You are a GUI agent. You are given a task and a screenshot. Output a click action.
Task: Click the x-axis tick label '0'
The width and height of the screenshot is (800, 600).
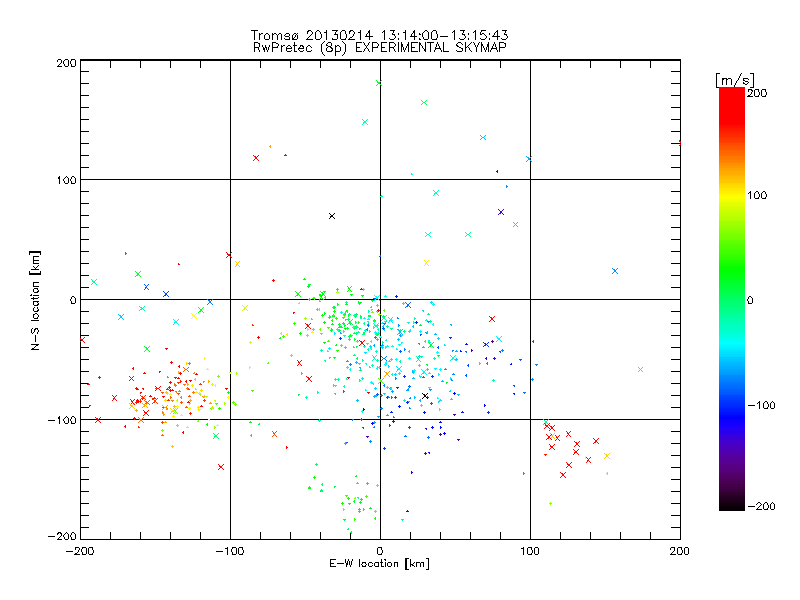380,551
